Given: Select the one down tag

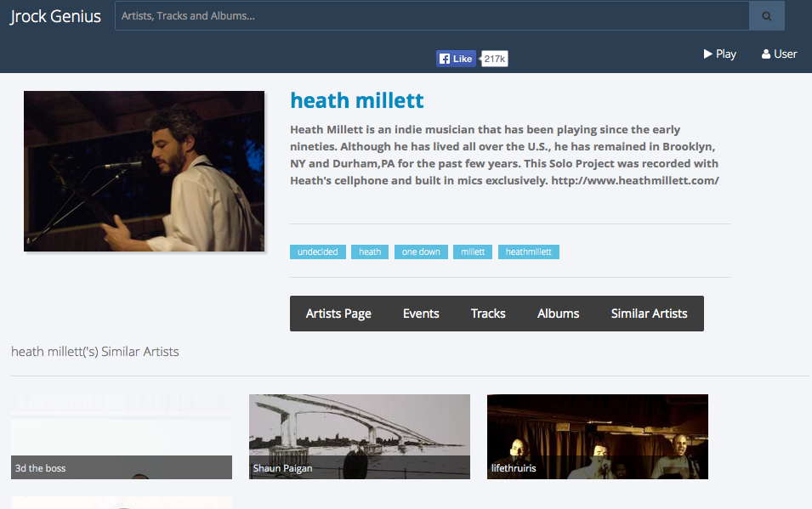Looking at the screenshot, I should coord(421,252).
